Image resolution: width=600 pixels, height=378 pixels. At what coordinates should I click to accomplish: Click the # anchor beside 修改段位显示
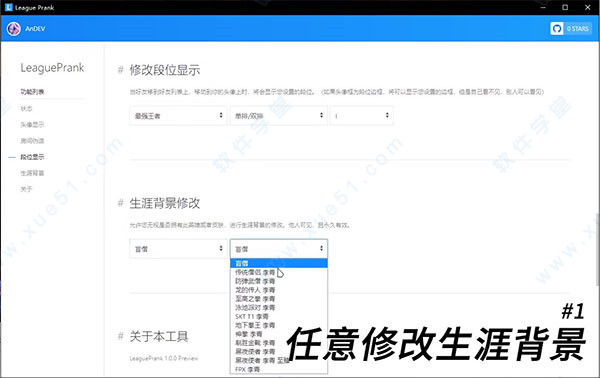tap(121, 70)
